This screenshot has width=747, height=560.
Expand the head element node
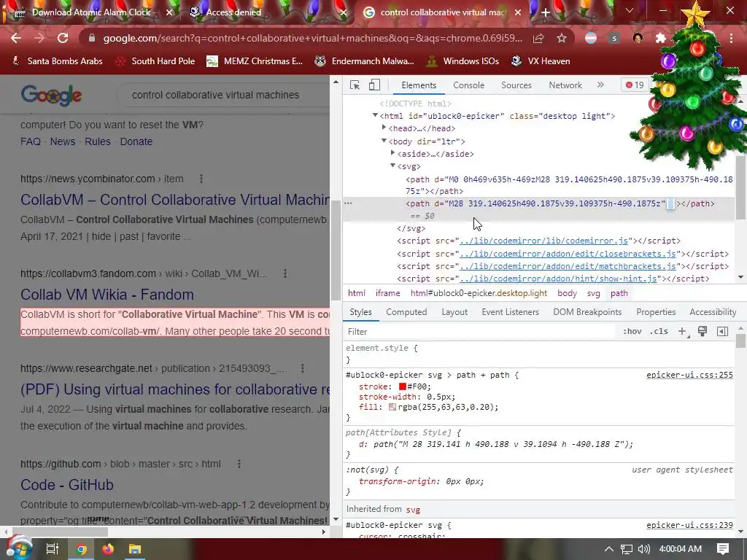(384, 128)
